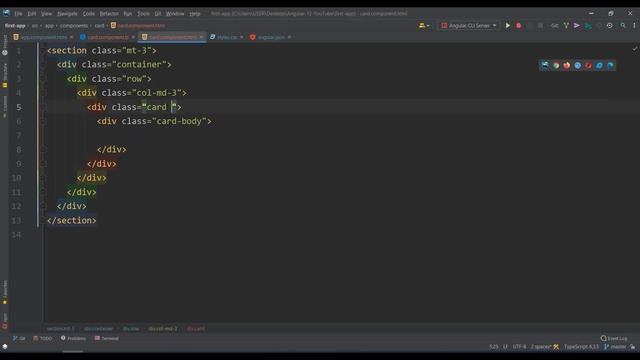This screenshot has width=640, height=360.
Task: Open the Window menu
Action: [x=175, y=13]
